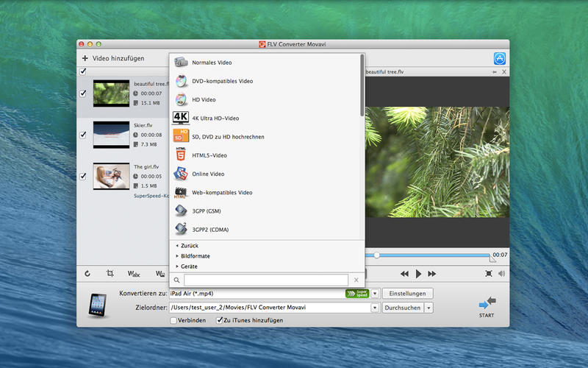Screen dimensions: 588x368
Task: Click the playback position slider handle
Action: [x=376, y=255]
